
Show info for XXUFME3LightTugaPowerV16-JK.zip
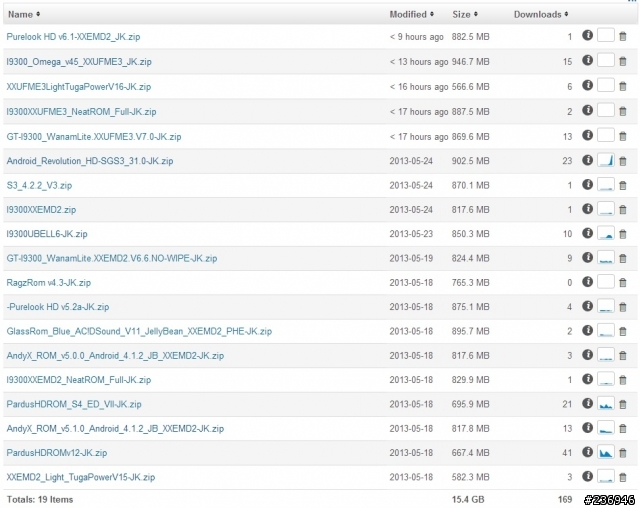point(587,85)
